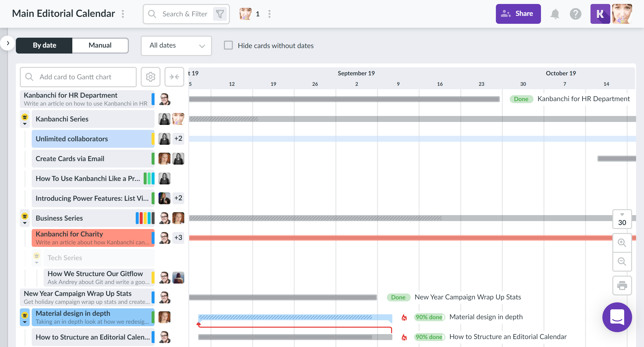
Task: Open the members options three-dot menu
Action: [269, 14]
